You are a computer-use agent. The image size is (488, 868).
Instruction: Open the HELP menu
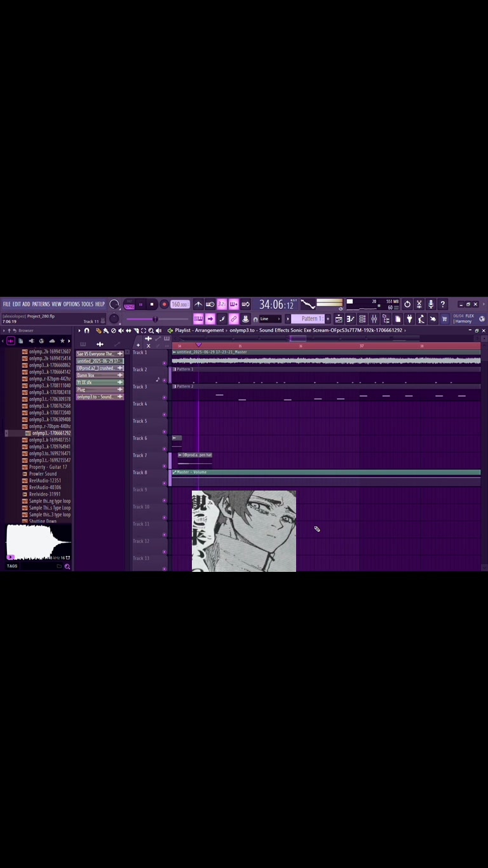coord(100,304)
